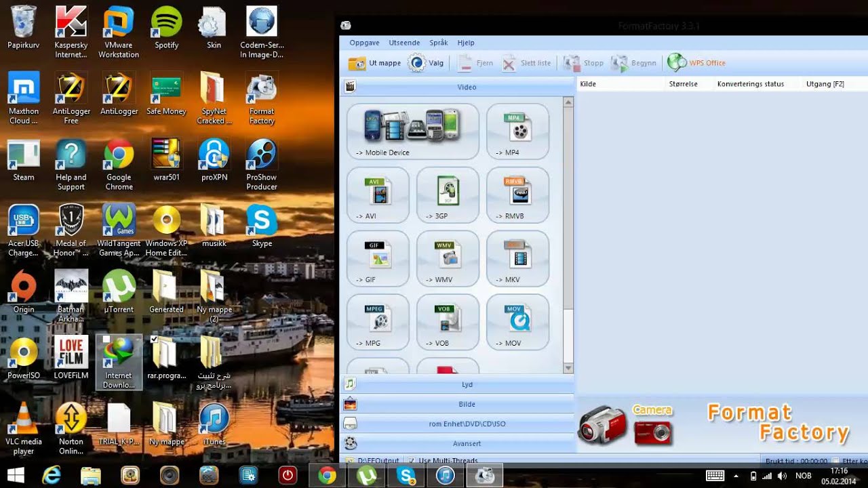Open the Ut mappe output folder
This screenshot has width=868, height=488.
point(374,63)
